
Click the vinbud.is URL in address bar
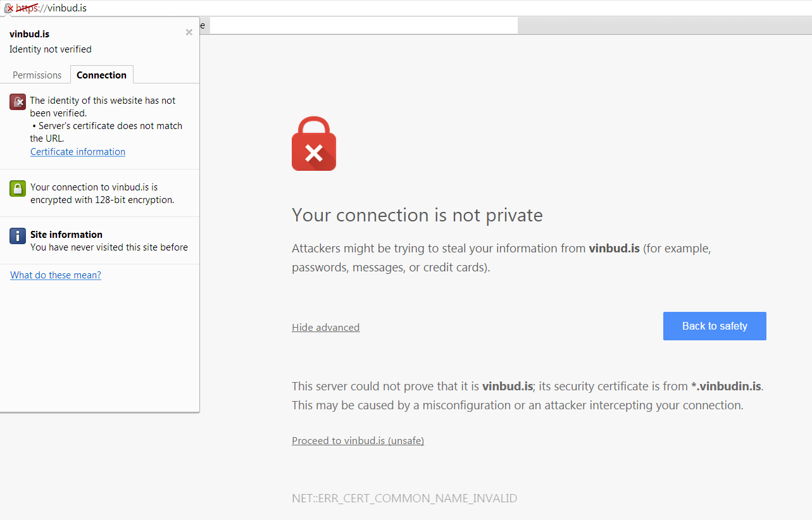66,8
